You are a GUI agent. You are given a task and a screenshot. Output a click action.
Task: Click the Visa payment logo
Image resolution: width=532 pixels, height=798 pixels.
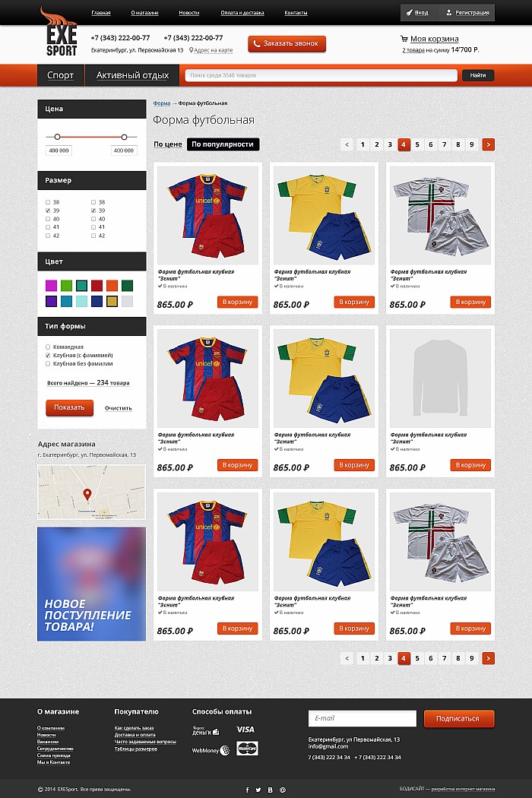tap(245, 730)
